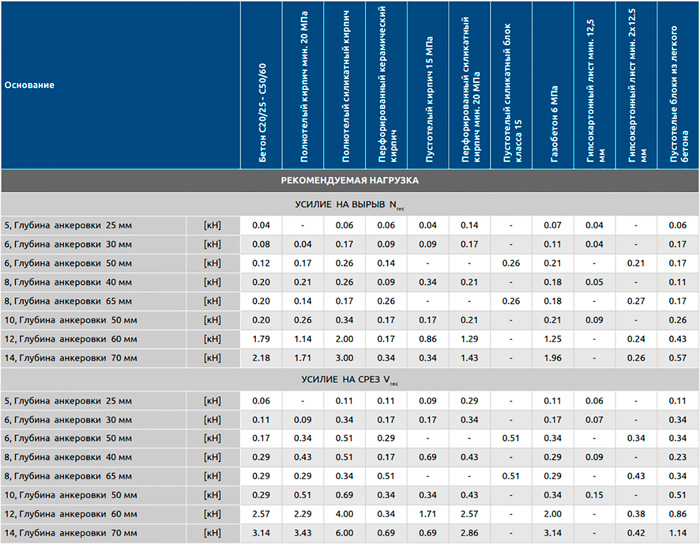700x544 pixels.
Task: Click the 'Гипсокартонный лист мин. 2x12.5 мм' header
Action: pos(636,85)
